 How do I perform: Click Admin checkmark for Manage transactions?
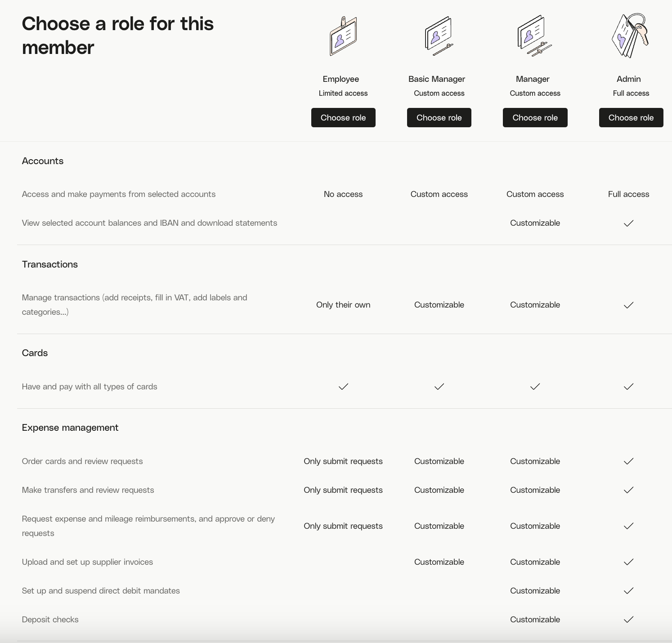click(629, 305)
